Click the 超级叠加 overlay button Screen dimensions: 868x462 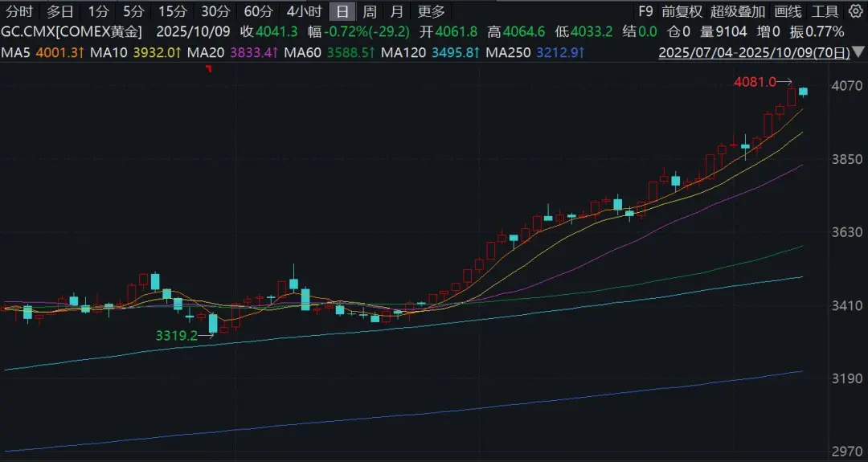point(737,11)
